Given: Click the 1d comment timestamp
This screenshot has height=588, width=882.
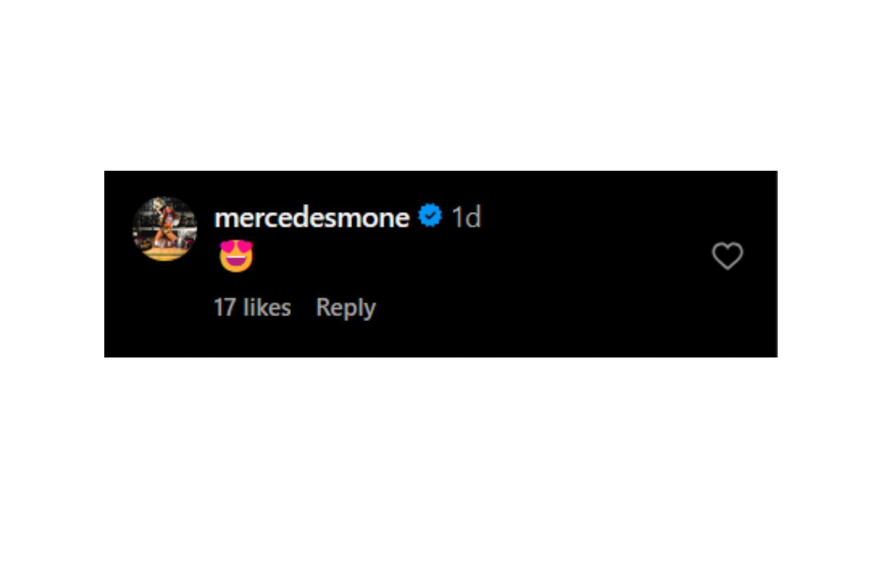Looking at the screenshot, I should pyautogui.click(x=466, y=217).
